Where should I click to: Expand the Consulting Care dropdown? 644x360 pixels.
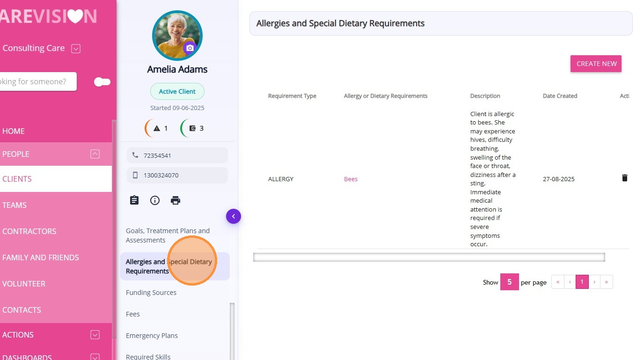pyautogui.click(x=76, y=48)
